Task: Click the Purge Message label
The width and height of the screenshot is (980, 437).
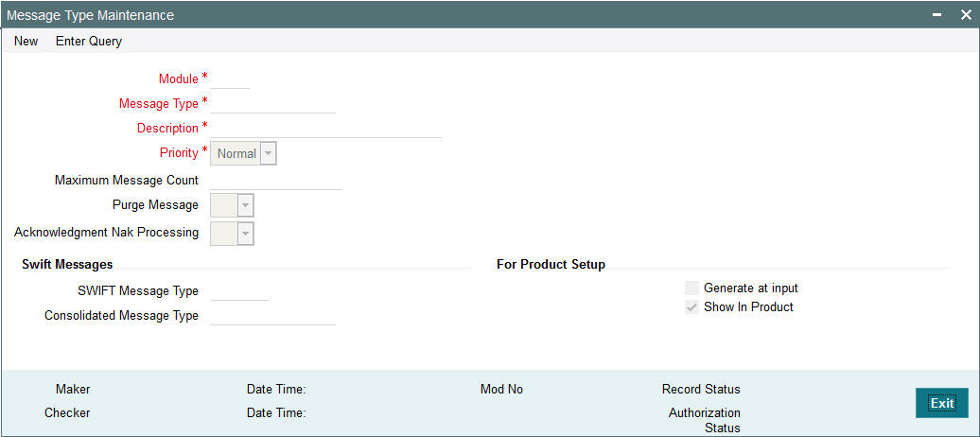Action: 156,205
